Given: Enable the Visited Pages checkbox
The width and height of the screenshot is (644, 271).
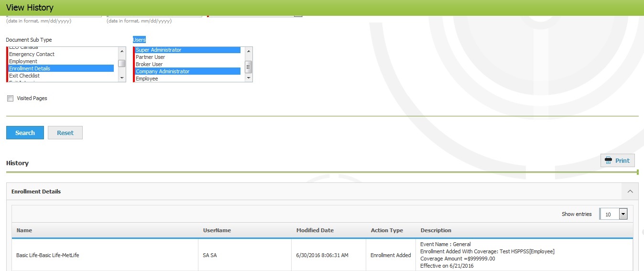Looking at the screenshot, I should pyautogui.click(x=11, y=99).
